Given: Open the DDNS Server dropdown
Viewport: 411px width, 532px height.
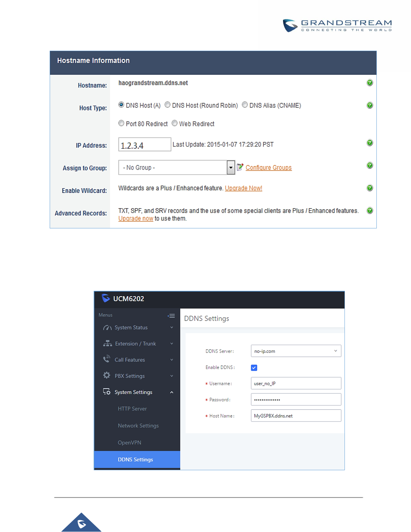Looking at the screenshot, I should click(296, 351).
